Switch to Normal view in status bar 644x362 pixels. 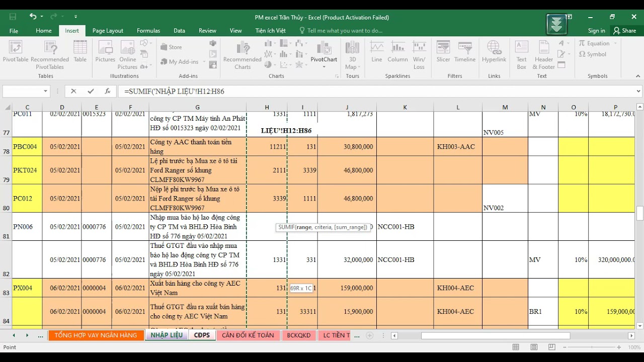click(x=516, y=347)
